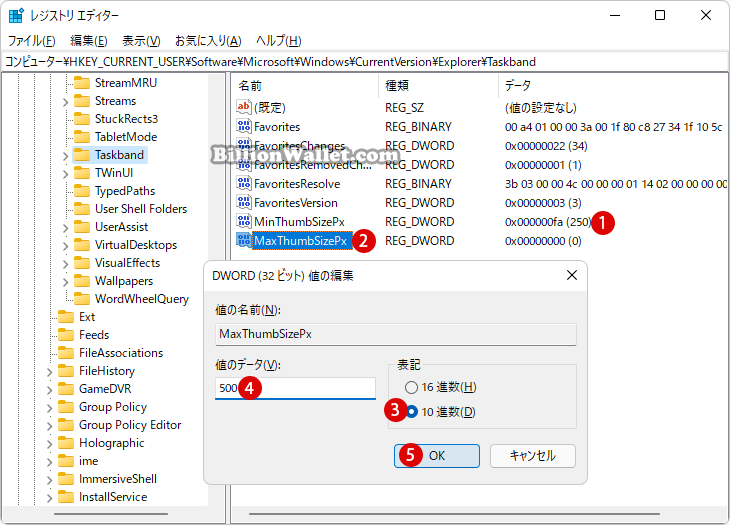Screen dimensions: 730x525
Task: Click the REG_SZ type of (既定)
Action: point(404,108)
